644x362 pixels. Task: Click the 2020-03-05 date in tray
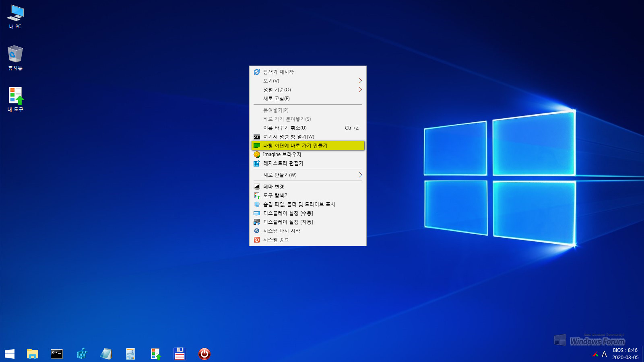coord(625,357)
